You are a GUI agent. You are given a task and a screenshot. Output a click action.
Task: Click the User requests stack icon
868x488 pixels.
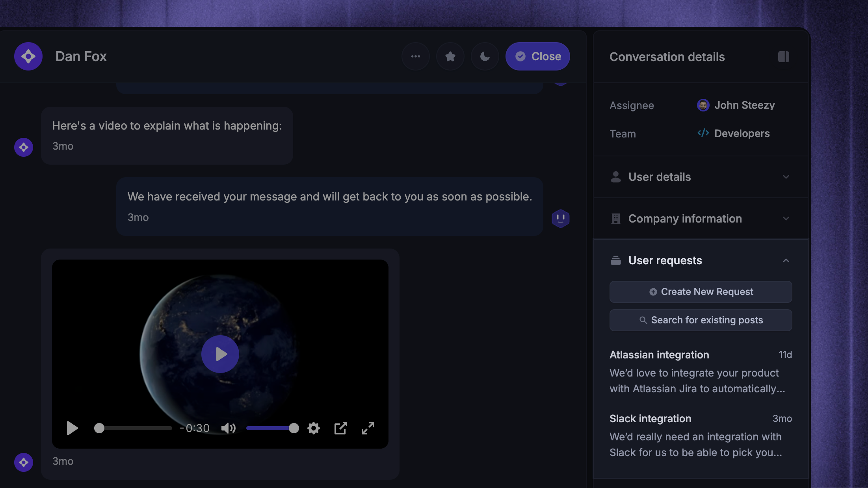615,260
